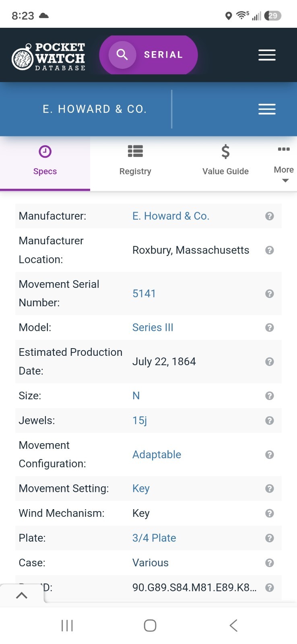
Task: Tap the Android back navigation button
Action: point(233,625)
